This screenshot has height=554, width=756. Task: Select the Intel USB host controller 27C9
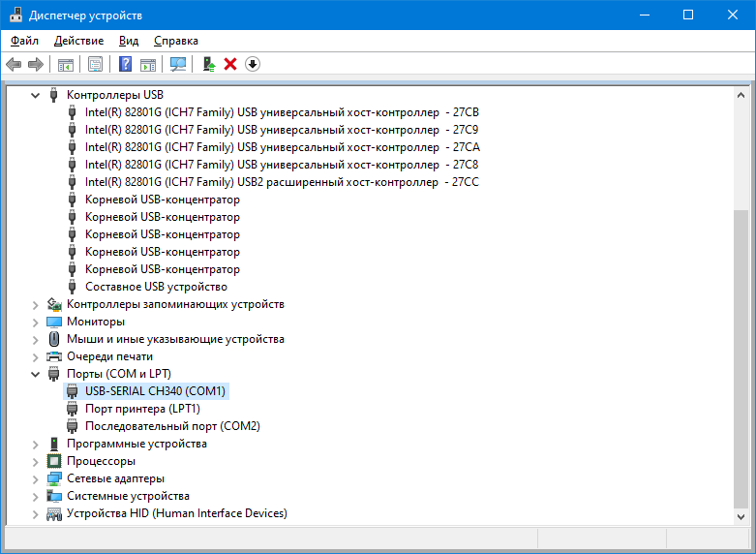tap(282, 130)
